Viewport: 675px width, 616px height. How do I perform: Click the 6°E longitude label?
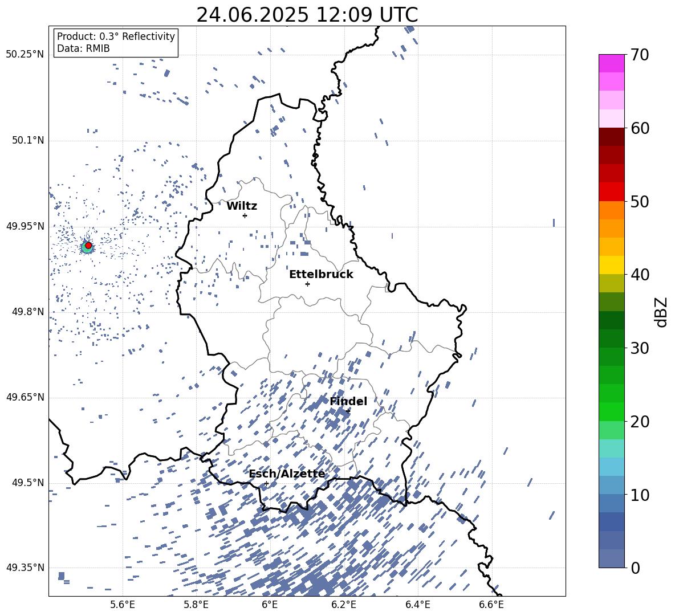[x=270, y=605]
